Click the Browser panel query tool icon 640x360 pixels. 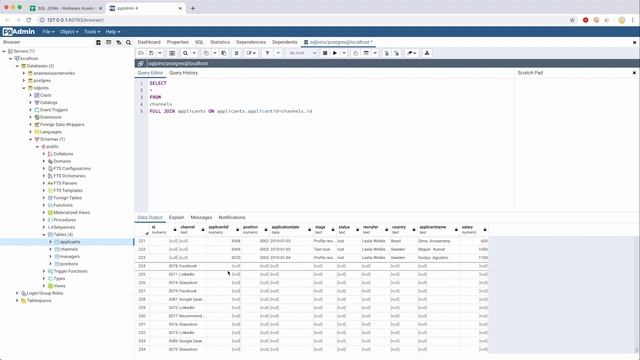click(98, 42)
